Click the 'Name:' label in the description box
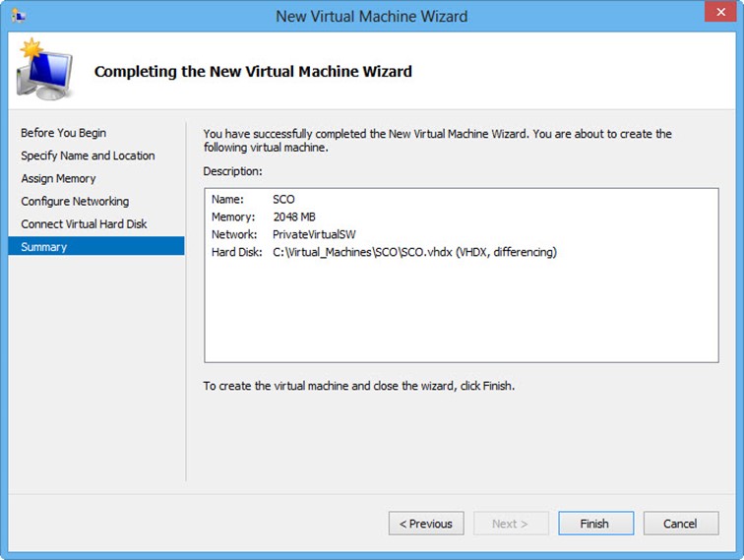Viewport: 744px width, 560px height. tap(227, 200)
